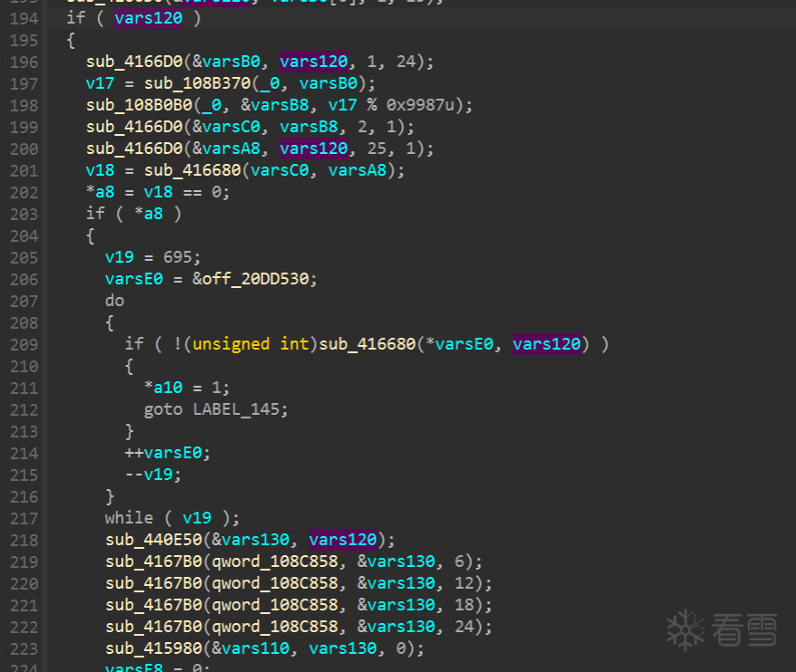
Task: Click the 18 argument on line 221
Action: 464,605
